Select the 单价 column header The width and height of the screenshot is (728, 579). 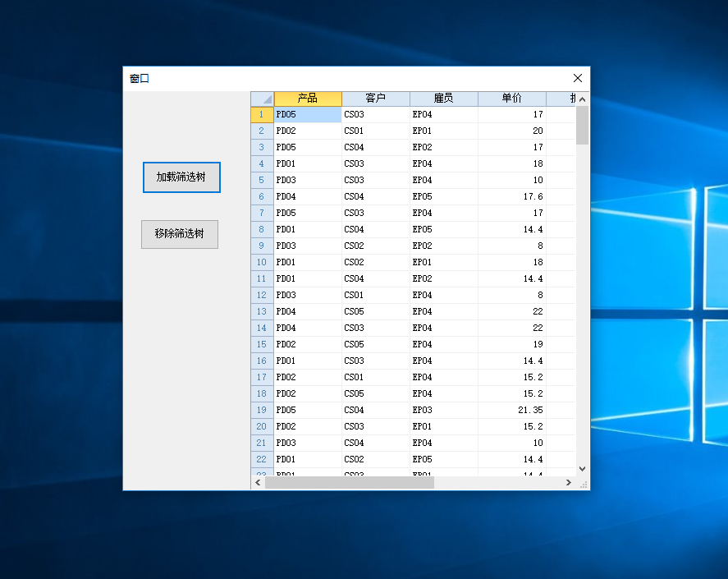pos(512,99)
